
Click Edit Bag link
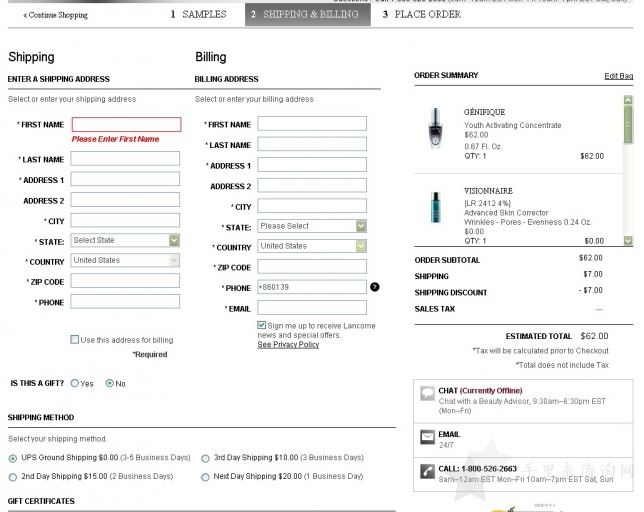click(x=619, y=76)
